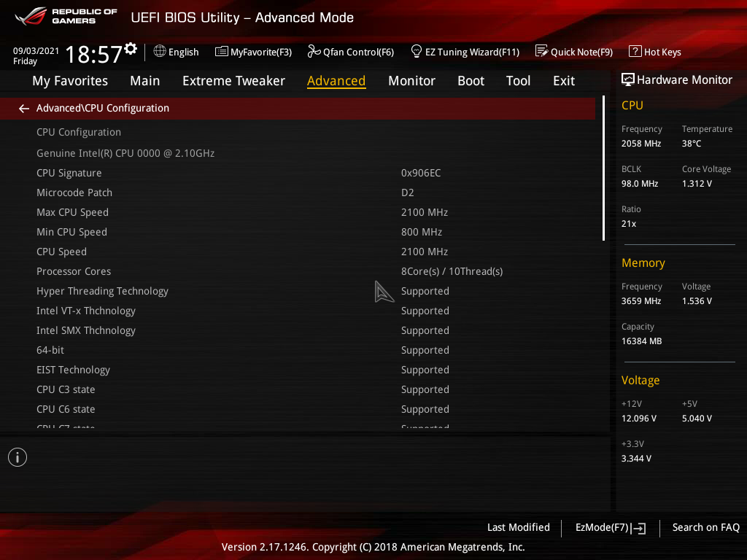Open the Tool tab

tap(519, 81)
